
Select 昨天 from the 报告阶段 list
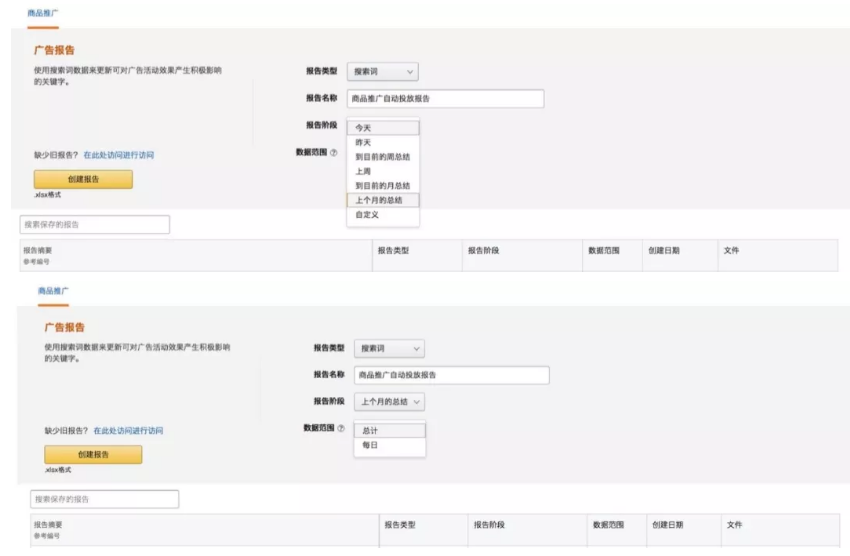383,143
